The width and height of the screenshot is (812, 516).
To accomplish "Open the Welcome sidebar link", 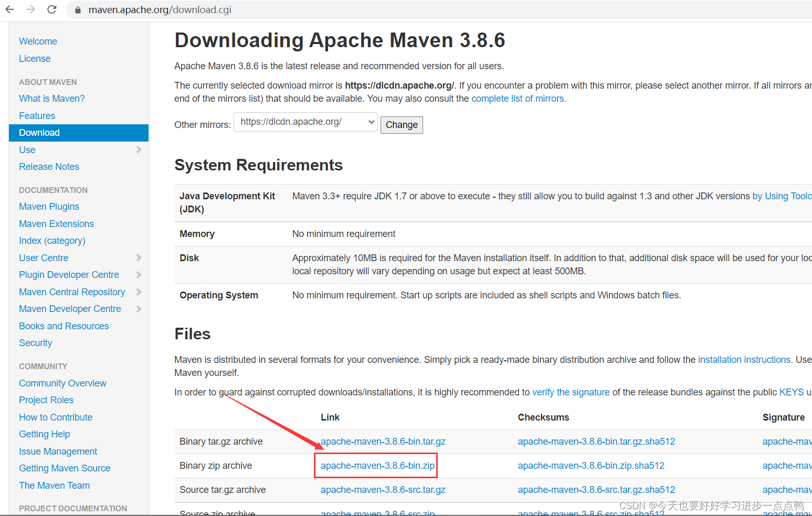I will point(38,41).
